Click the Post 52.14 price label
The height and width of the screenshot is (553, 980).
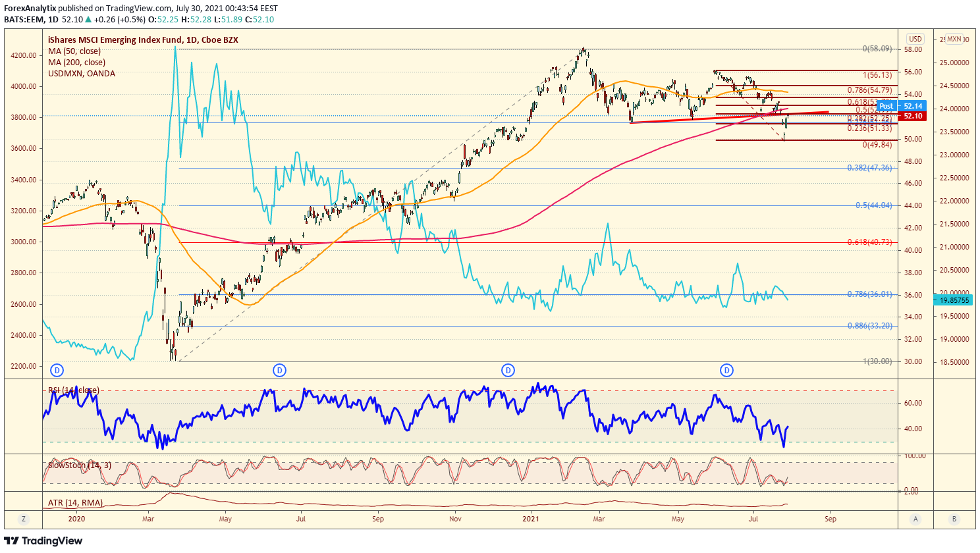[901, 106]
